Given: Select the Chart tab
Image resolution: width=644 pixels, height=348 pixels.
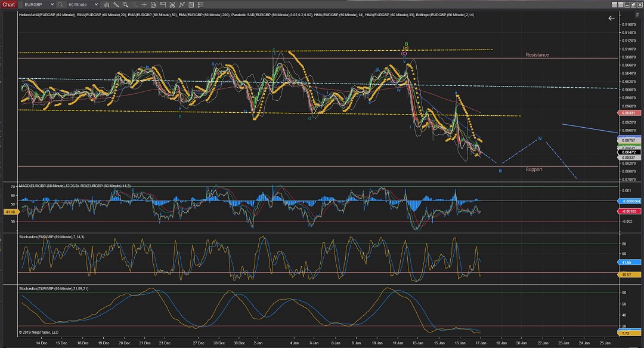Looking at the screenshot, I should [8, 4].
